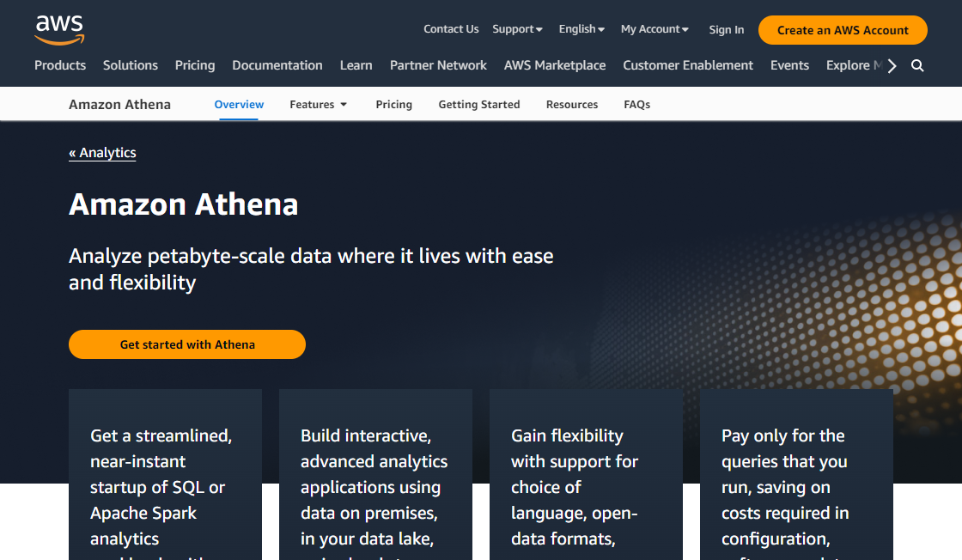This screenshot has width=962, height=560.
Task: Open AWS Marketplace from the navigation
Action: (555, 65)
